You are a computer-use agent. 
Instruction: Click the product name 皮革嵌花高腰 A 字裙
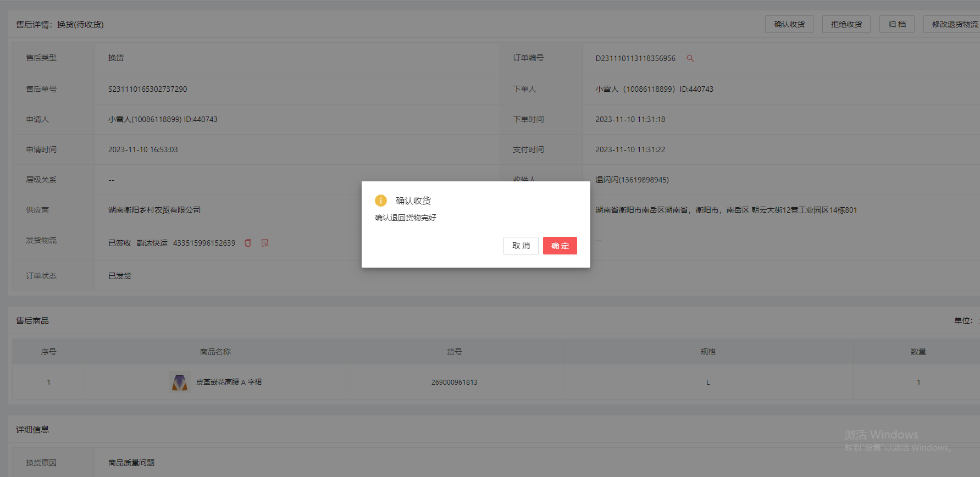229,382
